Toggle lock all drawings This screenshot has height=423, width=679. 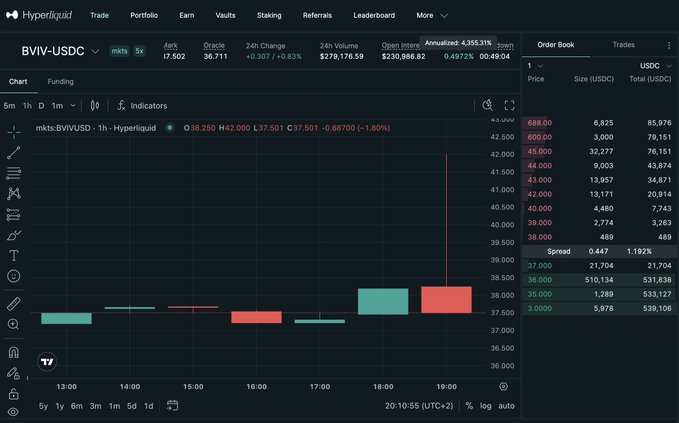pos(14,394)
